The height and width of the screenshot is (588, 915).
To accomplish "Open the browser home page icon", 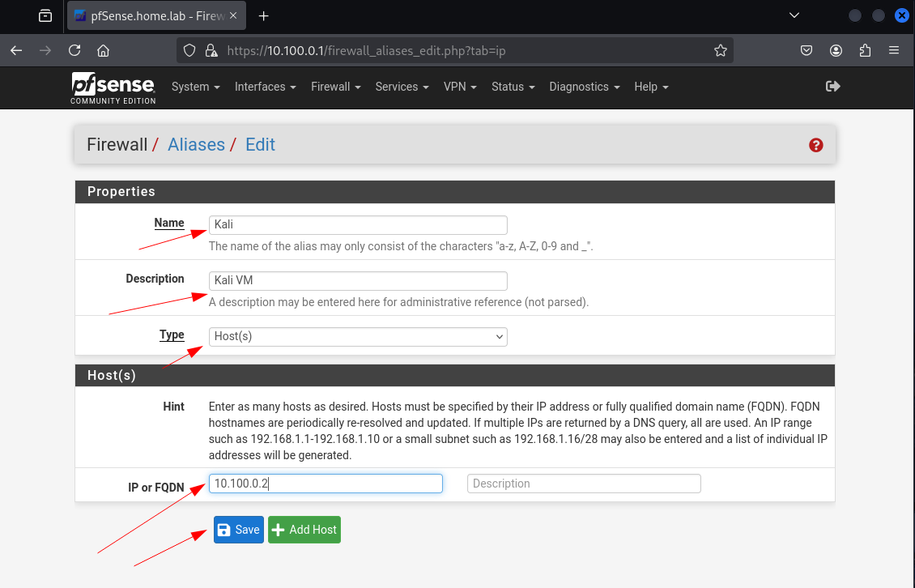I will (104, 51).
